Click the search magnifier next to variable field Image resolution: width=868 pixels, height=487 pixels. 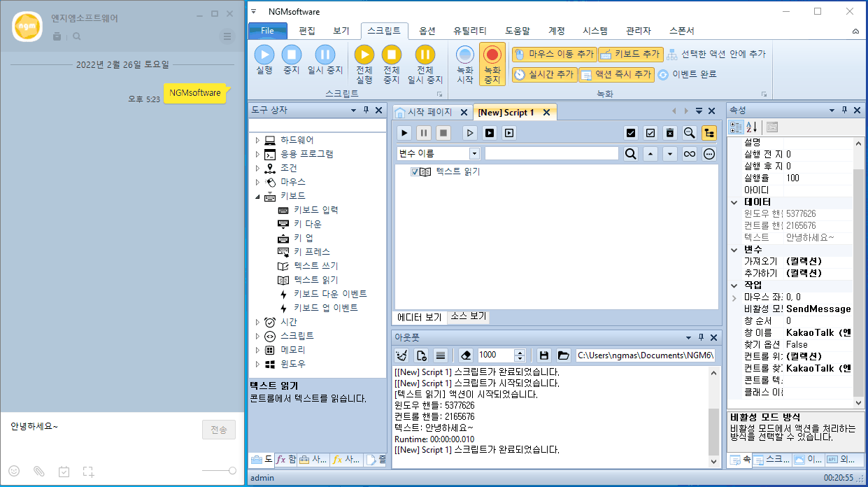[631, 154]
